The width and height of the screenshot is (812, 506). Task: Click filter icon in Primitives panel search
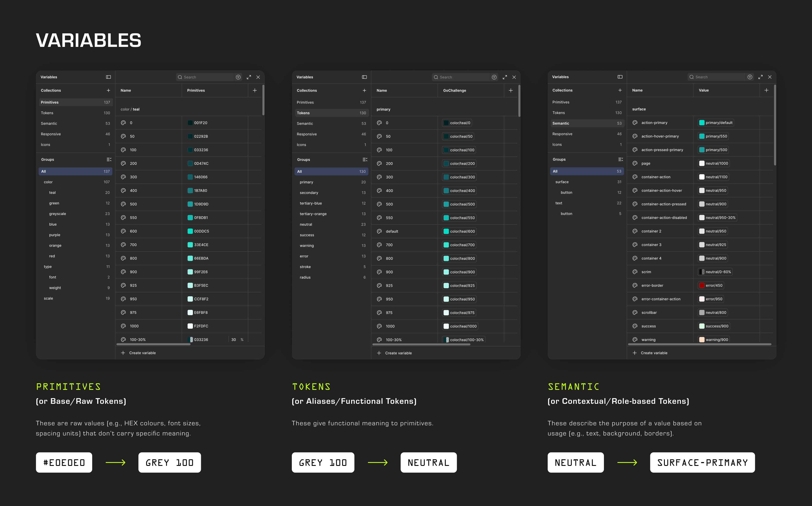[x=238, y=77]
